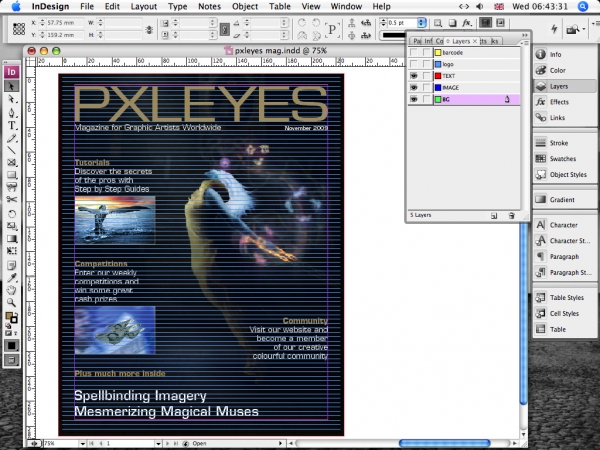Open the zoom level dropdown at bottom

coord(82,443)
